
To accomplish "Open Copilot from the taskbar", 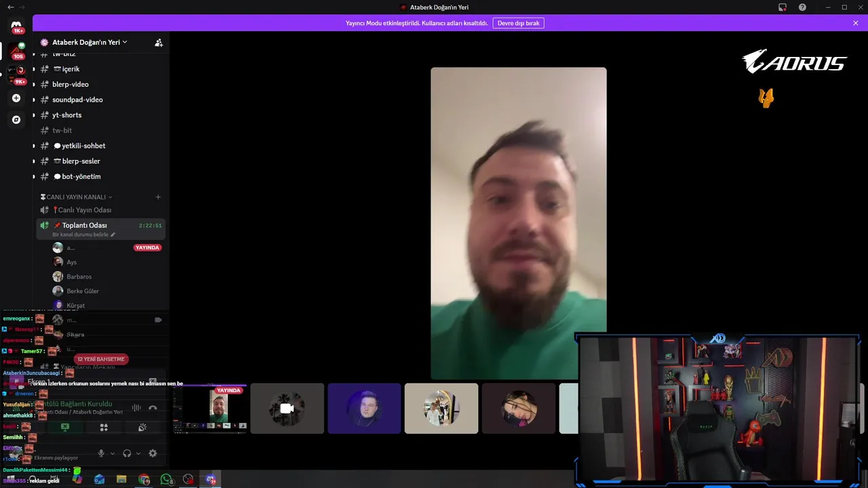I will 77,479.
